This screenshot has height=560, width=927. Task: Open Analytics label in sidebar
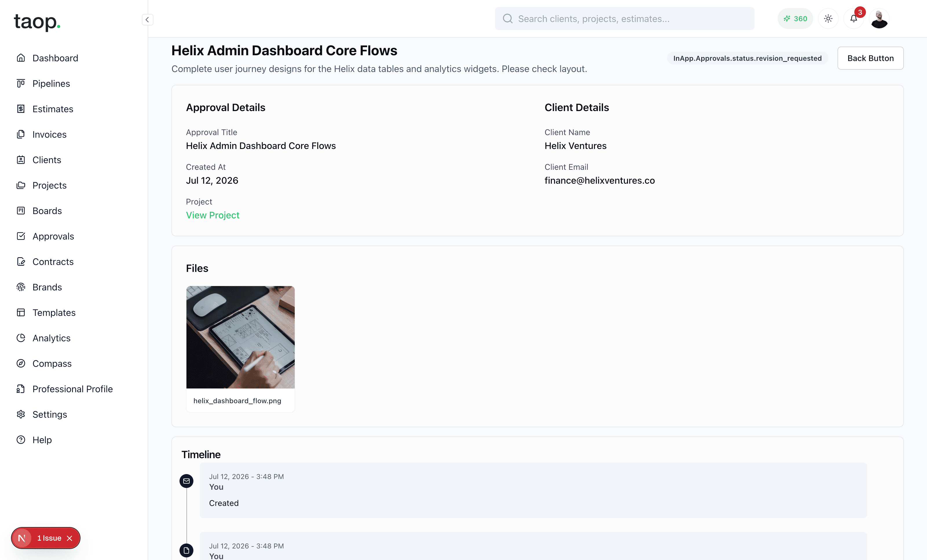pyautogui.click(x=51, y=338)
